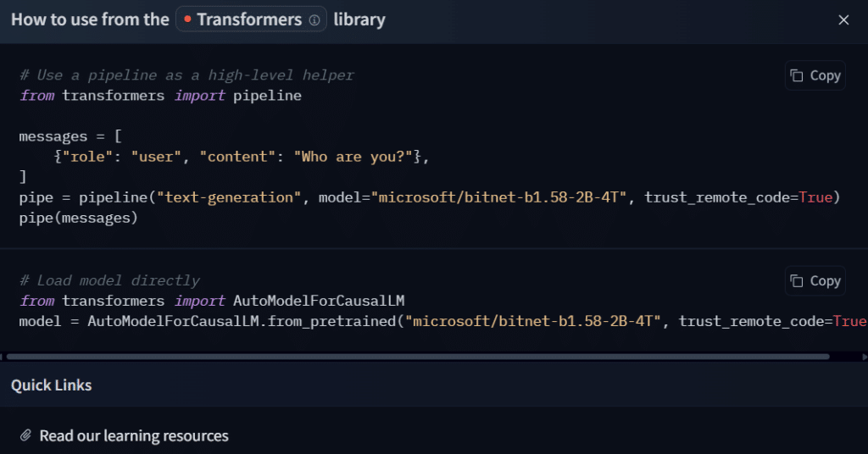The image size is (868, 454).
Task: Open the Transformers library badge
Action: coord(250,19)
